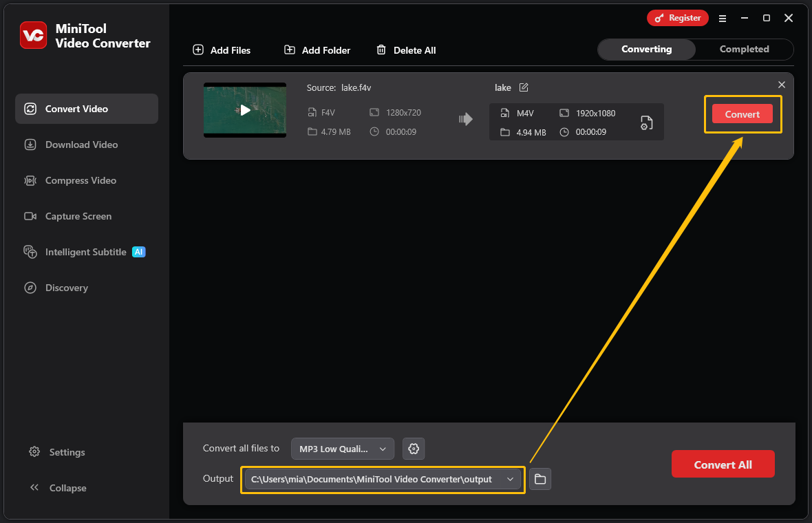812x523 pixels.
Task: Select Convert Video in the sidebar
Action: point(77,108)
